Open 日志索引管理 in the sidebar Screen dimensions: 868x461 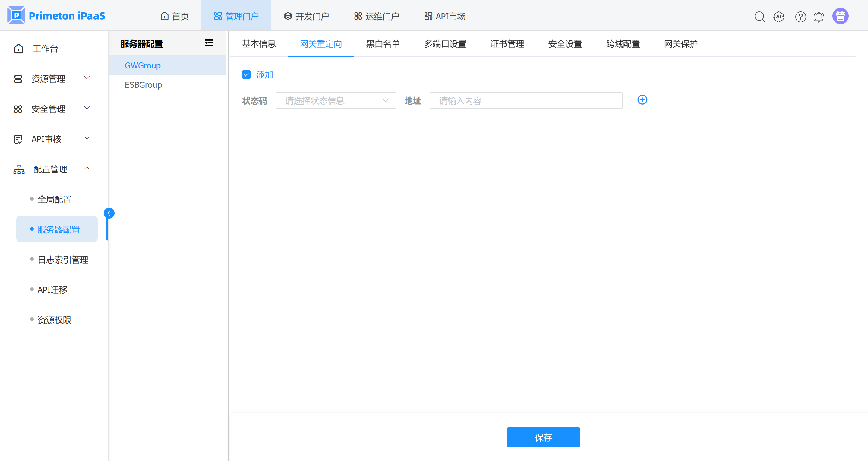click(63, 260)
